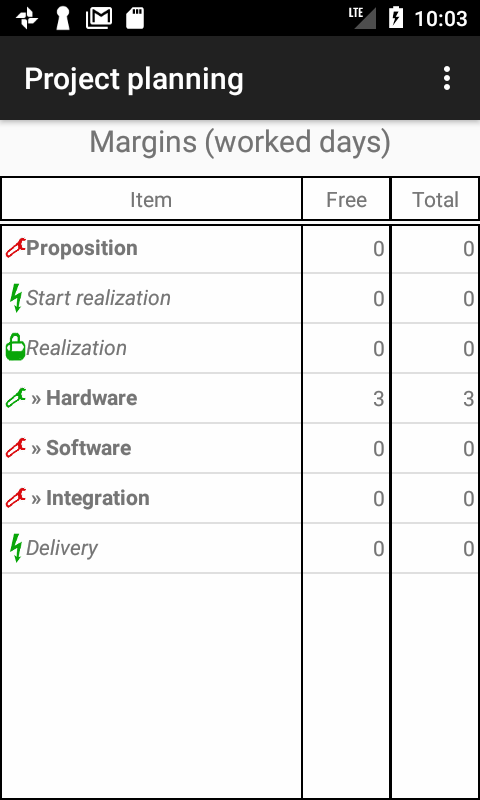Screen dimensions: 480x800
Task: Click the green lightning icon for Delivery
Action: [x=16, y=548]
